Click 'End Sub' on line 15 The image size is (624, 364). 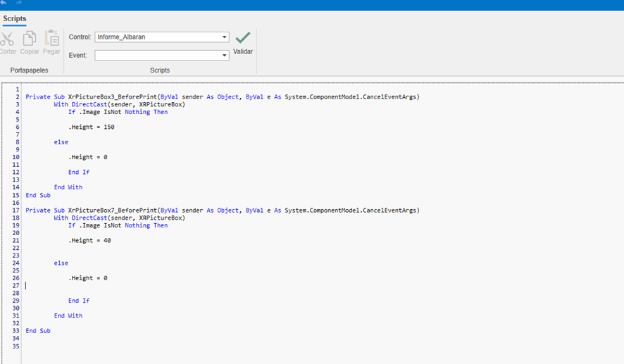(38, 195)
